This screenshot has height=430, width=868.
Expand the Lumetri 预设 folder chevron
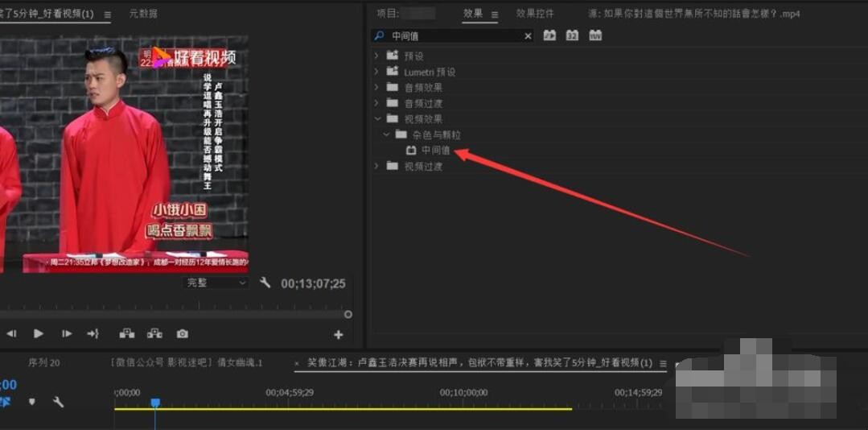(377, 72)
